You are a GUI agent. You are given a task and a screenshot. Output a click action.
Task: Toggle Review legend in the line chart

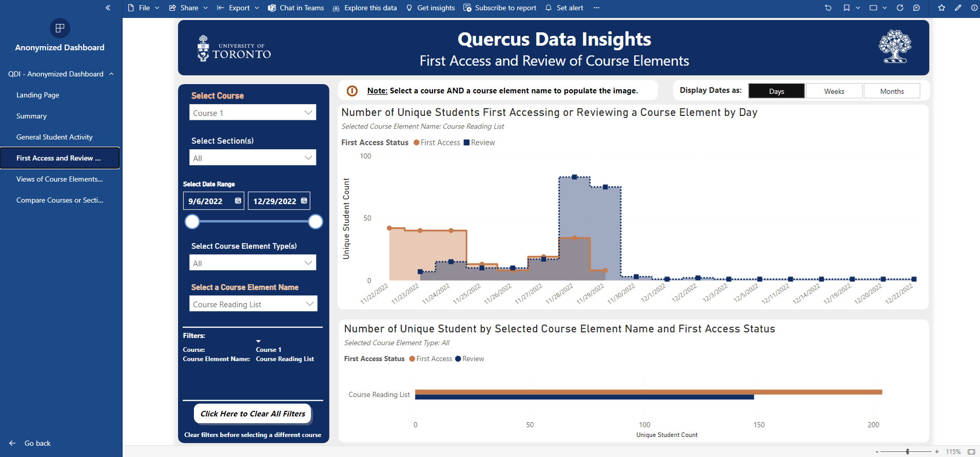tap(479, 143)
